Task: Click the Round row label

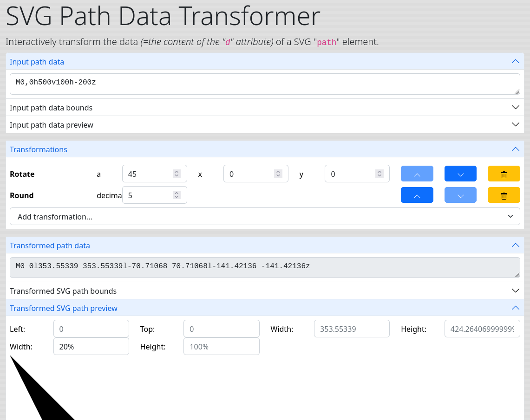Action: point(22,195)
